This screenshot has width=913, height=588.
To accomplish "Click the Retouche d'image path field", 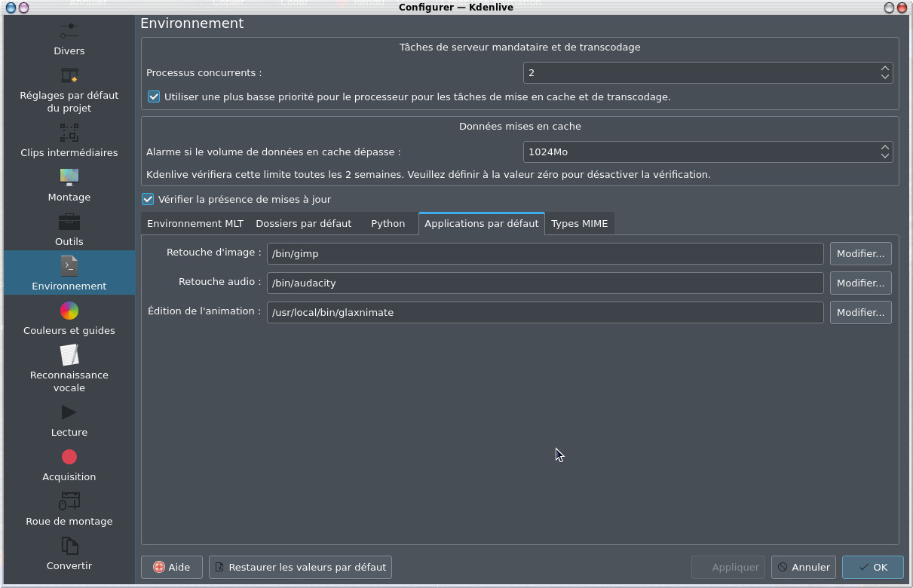I will pyautogui.click(x=545, y=253).
